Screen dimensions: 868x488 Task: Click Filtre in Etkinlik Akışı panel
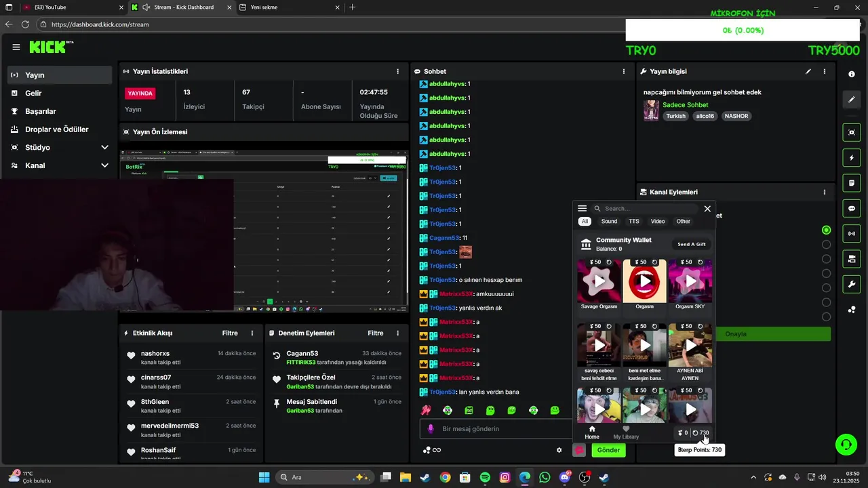pos(230,333)
